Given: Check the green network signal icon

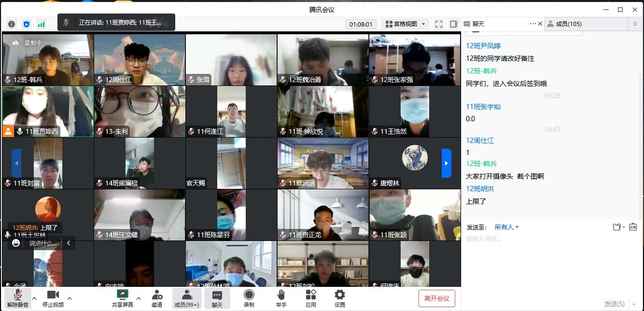Looking at the screenshot, I should 42,24.
